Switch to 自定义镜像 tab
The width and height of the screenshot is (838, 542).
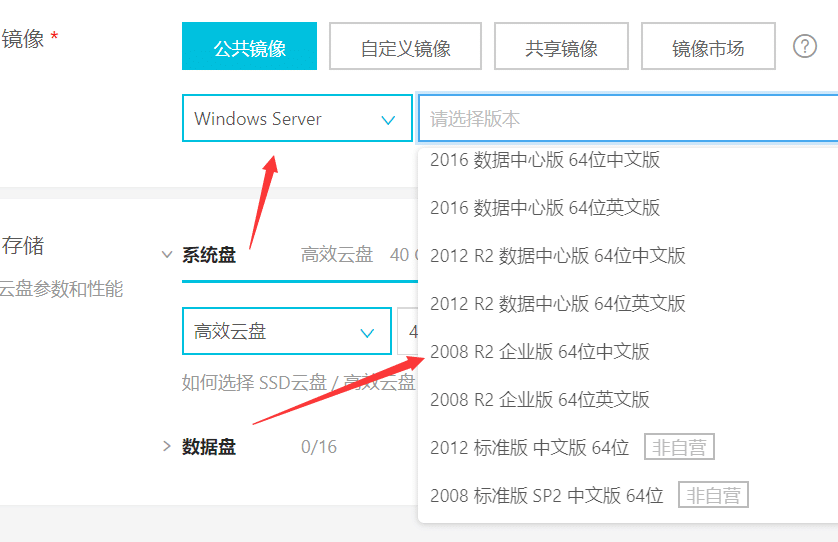click(405, 47)
